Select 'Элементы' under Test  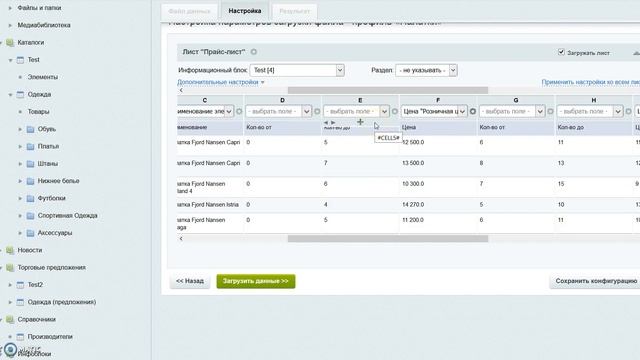42,77
